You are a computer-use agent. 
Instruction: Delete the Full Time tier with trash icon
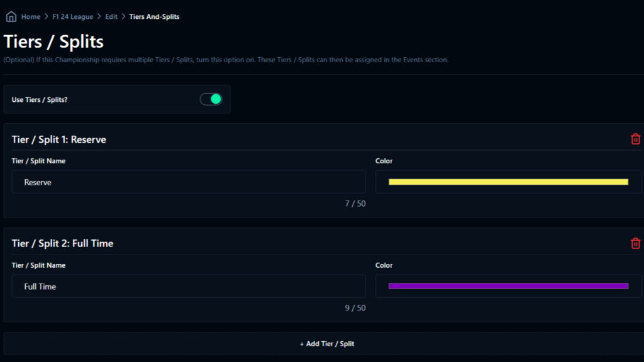635,243
